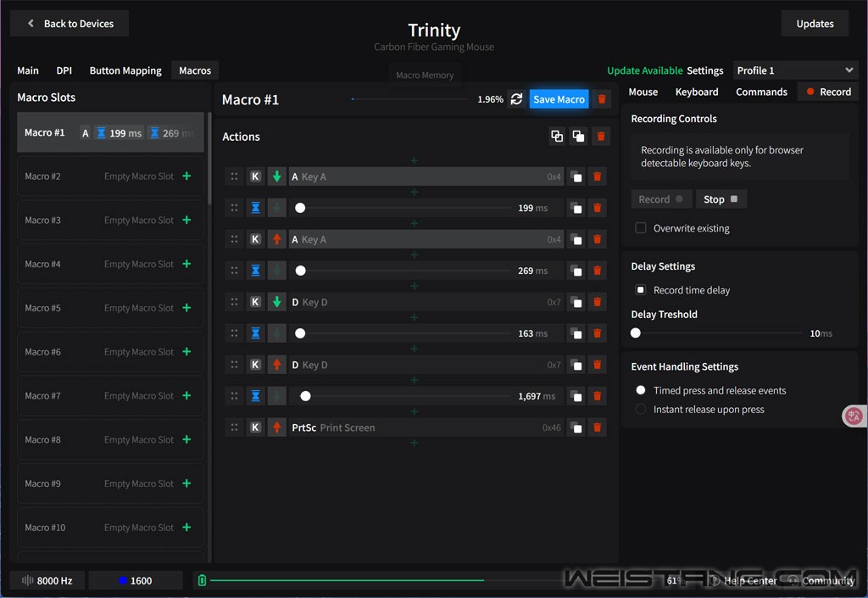The height and width of the screenshot is (598, 868).
Task: Click the refresh icon beside Save Macro
Action: click(x=516, y=99)
